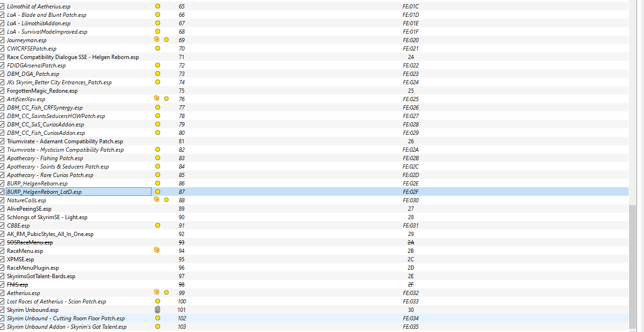
Task: Click the archive box icon for ArtificerXav.esp
Action: [x=157, y=99]
